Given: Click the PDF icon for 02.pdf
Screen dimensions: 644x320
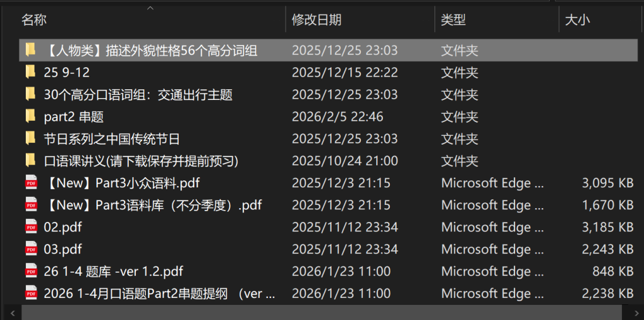Looking at the screenshot, I should click(31, 227).
